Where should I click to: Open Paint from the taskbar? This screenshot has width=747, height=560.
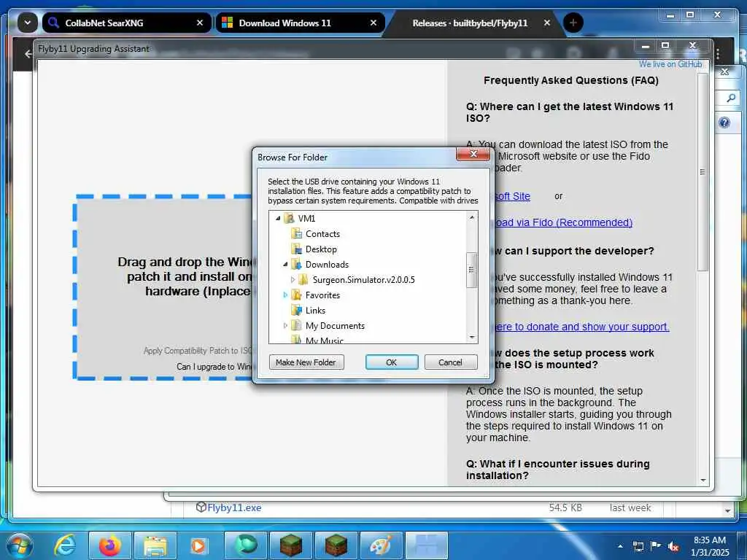click(x=382, y=545)
